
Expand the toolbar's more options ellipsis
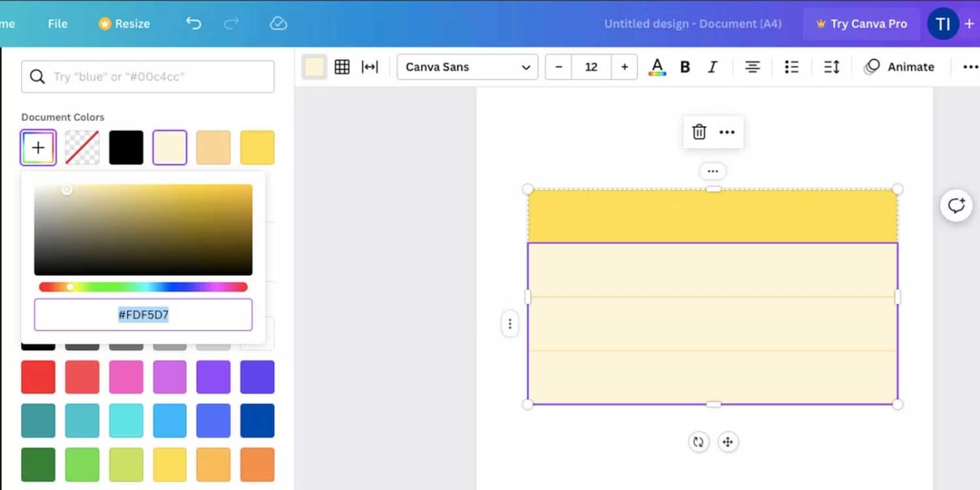click(969, 67)
